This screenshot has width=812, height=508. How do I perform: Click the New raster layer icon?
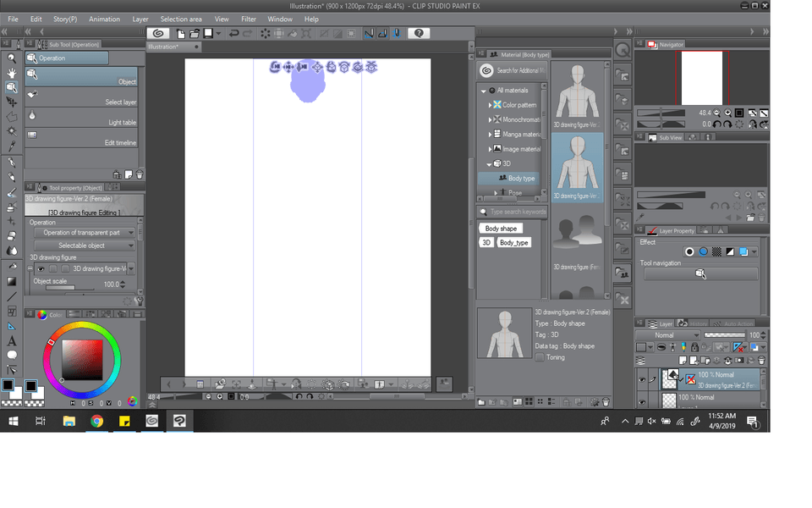683,361
